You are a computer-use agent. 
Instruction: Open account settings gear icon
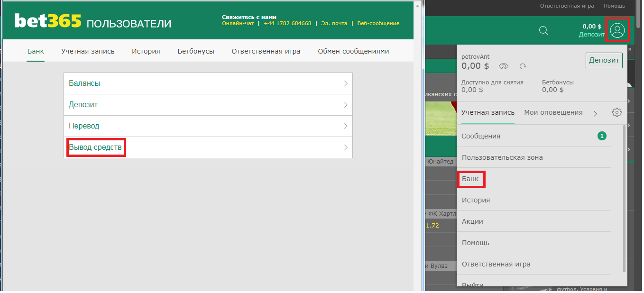click(x=616, y=112)
